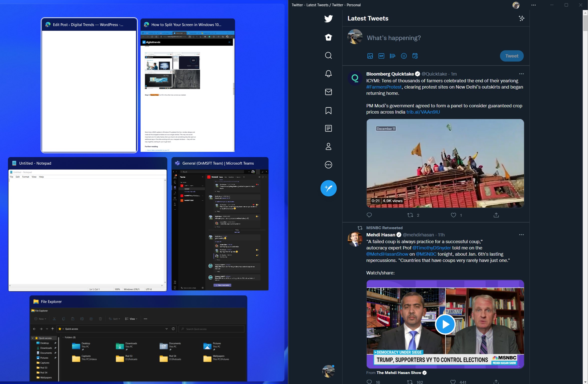Viewport: 588px width, 384px height.
Task: Toggle Emoji icon in tweet composer
Action: tap(403, 56)
